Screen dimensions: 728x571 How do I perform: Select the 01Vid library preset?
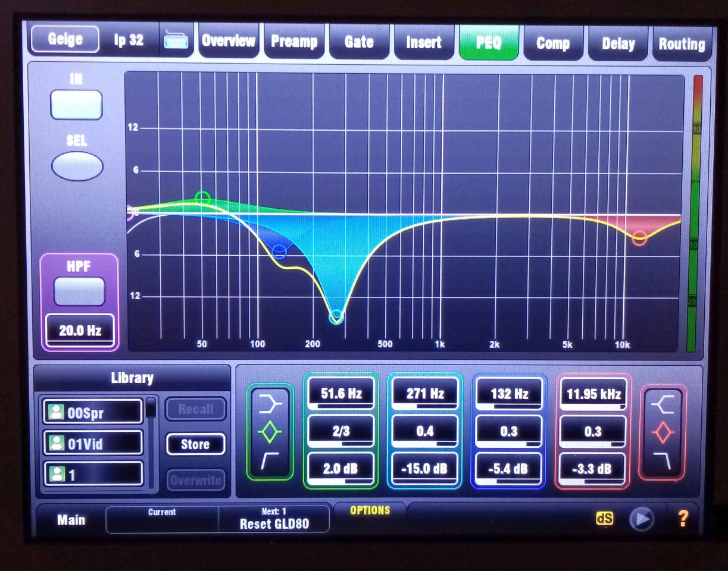(x=93, y=443)
